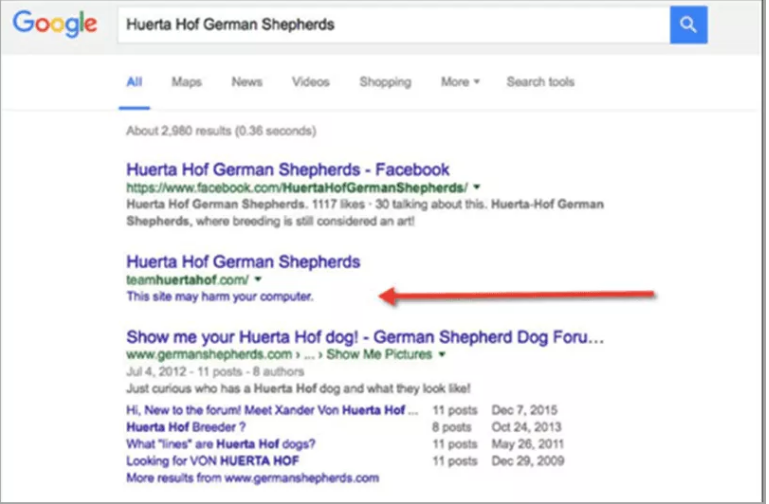Open 'Show me your Huerta Hof dog' forum result
Image resolution: width=769 pixels, height=504 pixels.
tap(365, 335)
